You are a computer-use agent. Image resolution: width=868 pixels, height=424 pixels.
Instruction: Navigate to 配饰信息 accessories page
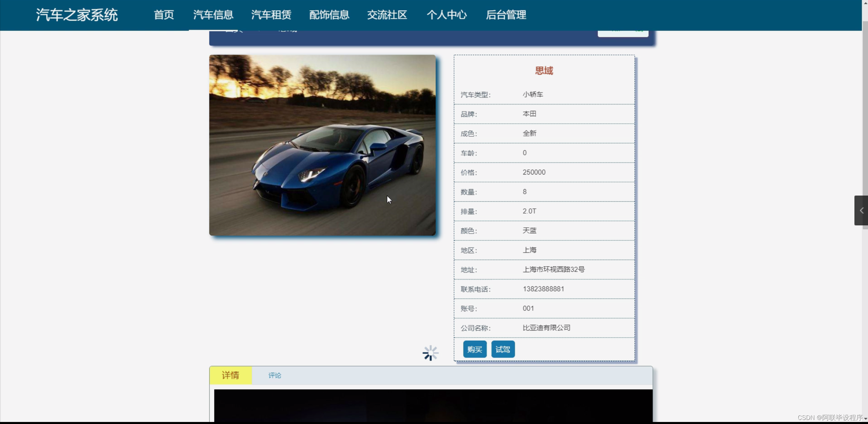329,15
